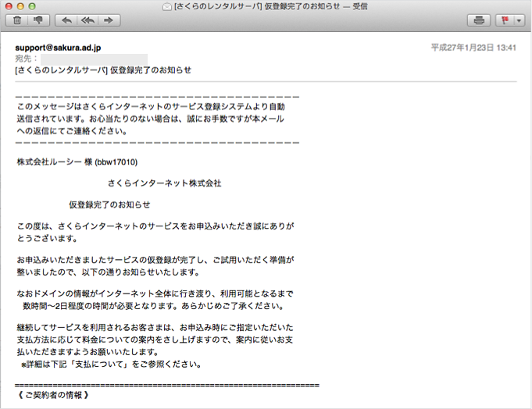Mark message as junk with thumbs-down icon
The width and height of the screenshot is (532, 409).
pos(38,20)
